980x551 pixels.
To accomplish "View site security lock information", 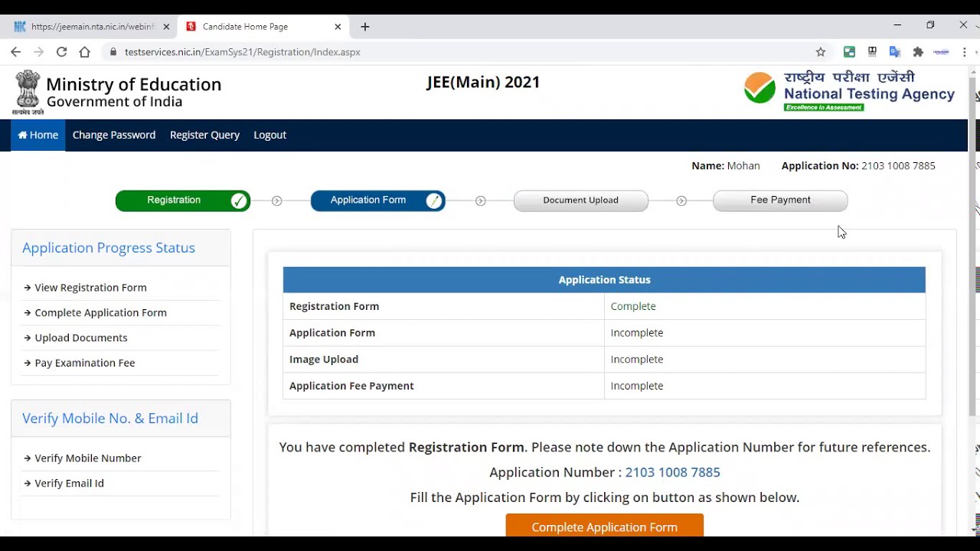I will [x=113, y=52].
